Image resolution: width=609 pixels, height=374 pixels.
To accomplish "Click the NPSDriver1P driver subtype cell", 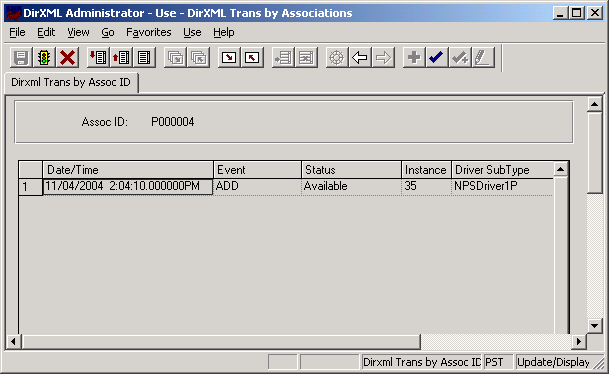I will 502,186.
